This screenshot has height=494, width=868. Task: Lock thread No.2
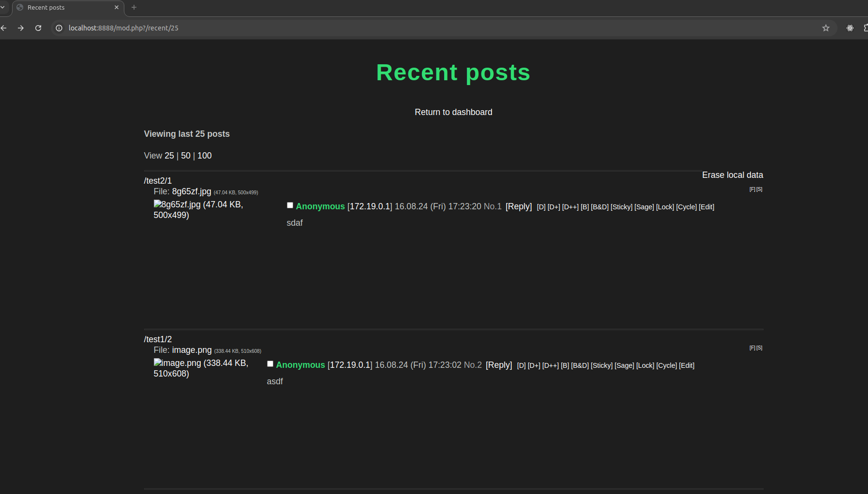point(645,365)
